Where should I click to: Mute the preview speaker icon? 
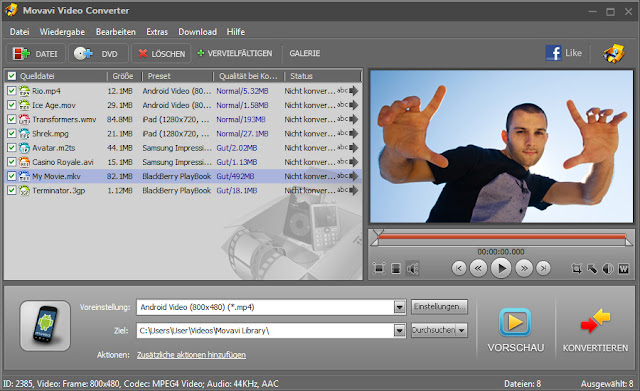[413, 269]
